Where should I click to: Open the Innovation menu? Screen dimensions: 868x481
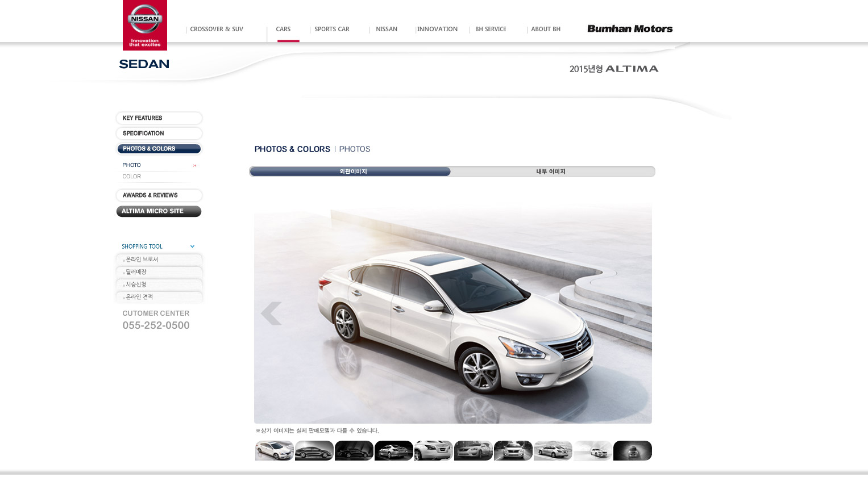(x=437, y=30)
